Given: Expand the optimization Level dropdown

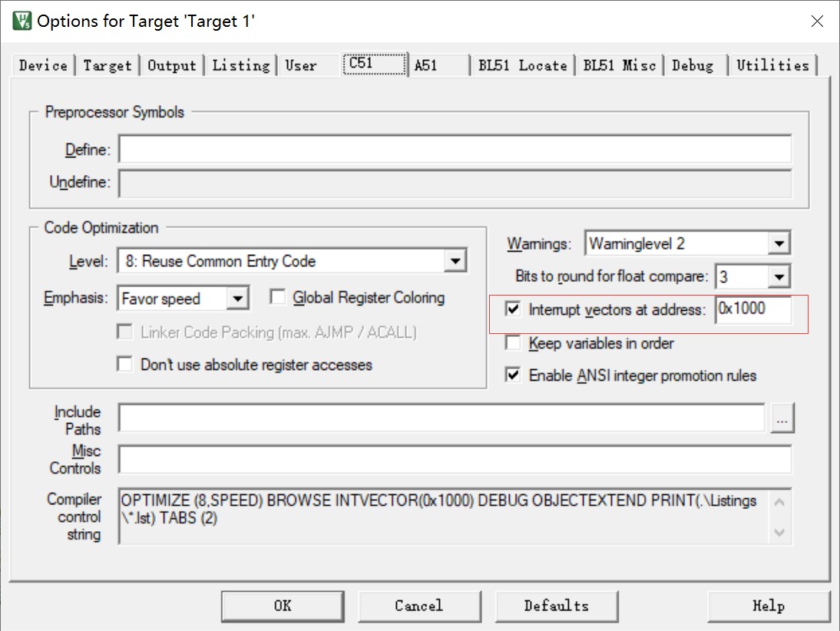Looking at the screenshot, I should (x=455, y=262).
